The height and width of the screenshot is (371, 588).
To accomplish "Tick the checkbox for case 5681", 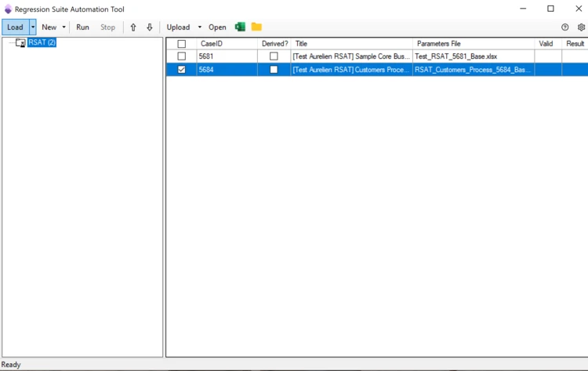I will pos(182,56).
